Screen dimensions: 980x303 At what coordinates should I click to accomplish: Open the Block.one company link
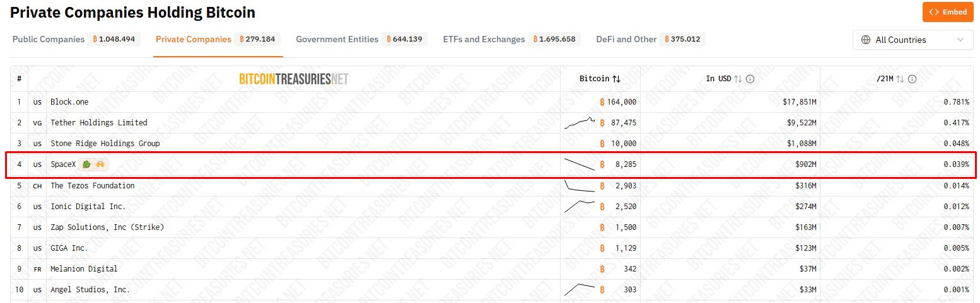click(x=69, y=102)
